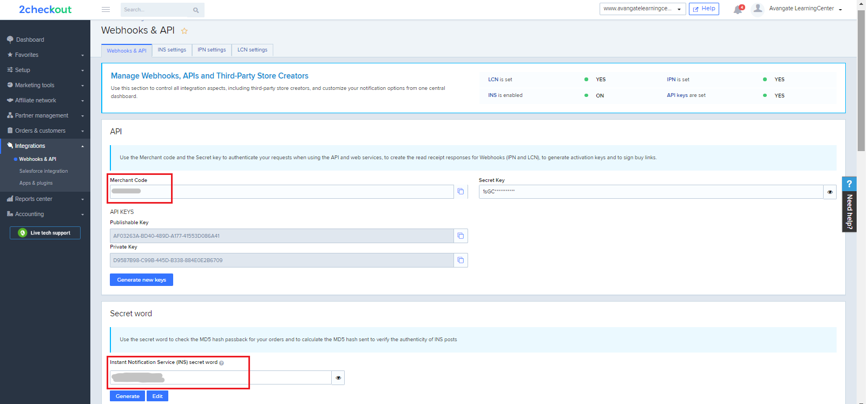Collapse the Integrations menu
The width and height of the screenshot is (868, 404).
[x=45, y=146]
